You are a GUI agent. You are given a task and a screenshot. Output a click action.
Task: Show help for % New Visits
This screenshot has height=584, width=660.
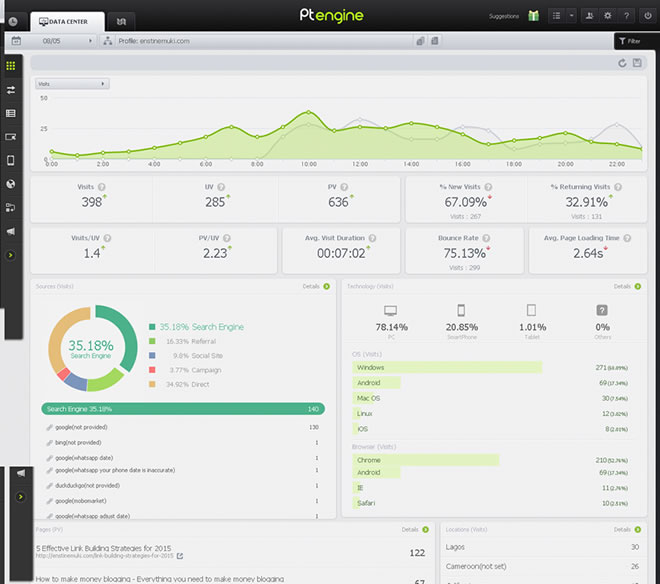(x=488, y=187)
